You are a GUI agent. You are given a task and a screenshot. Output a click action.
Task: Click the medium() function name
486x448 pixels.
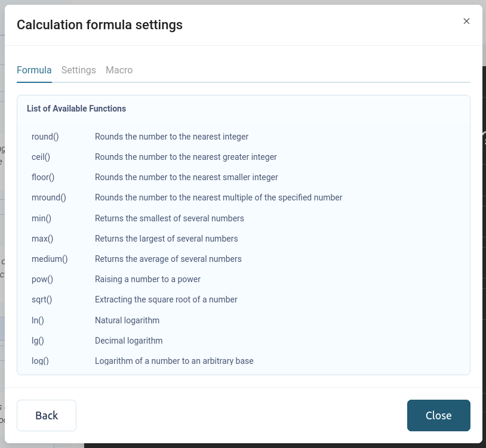coord(50,259)
